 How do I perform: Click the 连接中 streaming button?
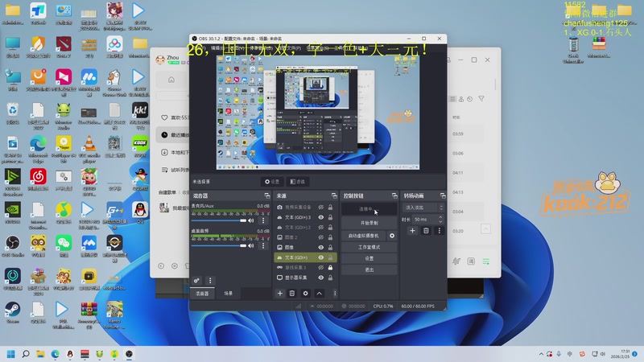tap(369, 209)
